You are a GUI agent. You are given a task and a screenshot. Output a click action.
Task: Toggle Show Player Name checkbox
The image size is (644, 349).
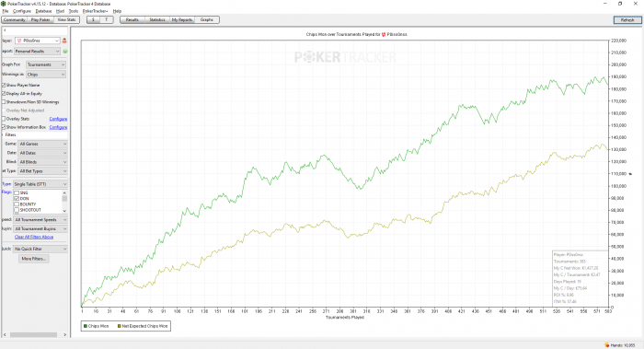pos(4,85)
